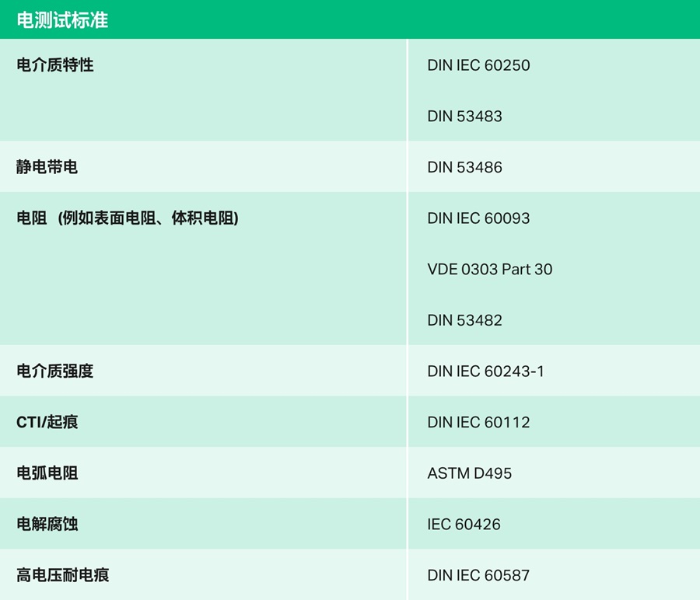Click the 电介质强度 row label
The image size is (700, 600).
55,372
